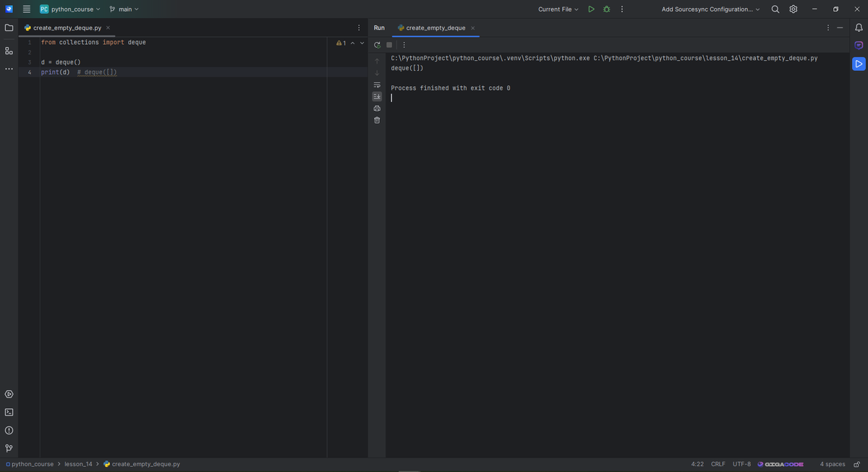Screen dimensions: 868x472
Task: Open Search Everywhere magnifier
Action: coord(775,9)
